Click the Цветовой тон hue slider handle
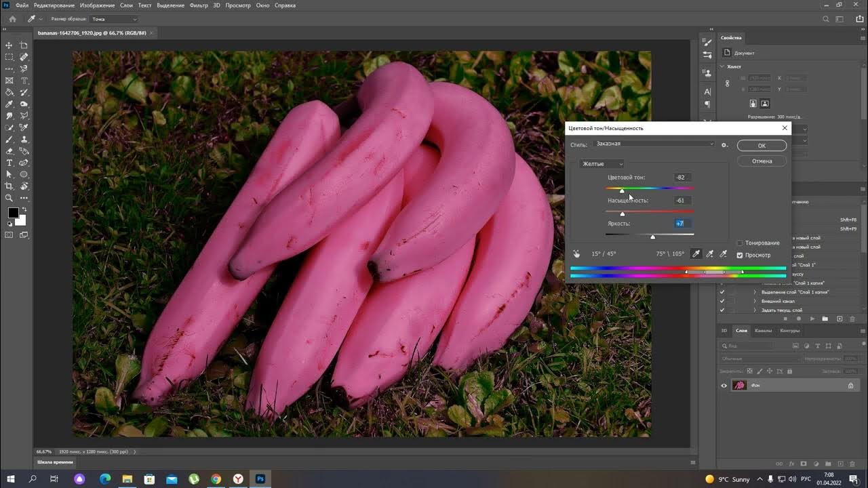This screenshot has width=868, height=488. pyautogui.click(x=622, y=191)
